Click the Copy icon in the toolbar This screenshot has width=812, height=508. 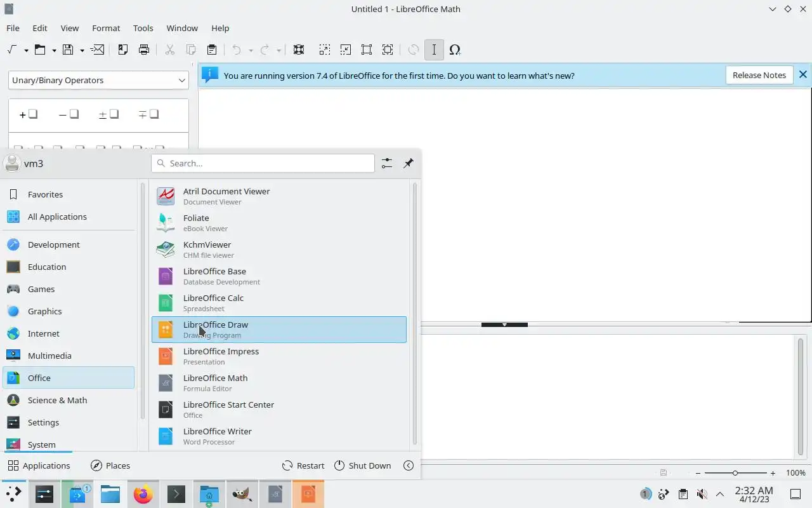pyautogui.click(x=190, y=50)
